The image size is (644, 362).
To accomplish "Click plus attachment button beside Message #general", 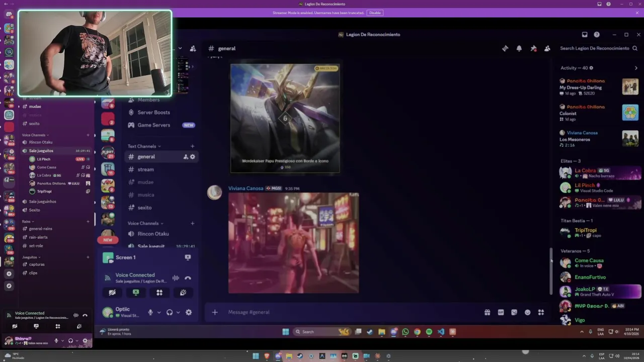I will pyautogui.click(x=215, y=312).
